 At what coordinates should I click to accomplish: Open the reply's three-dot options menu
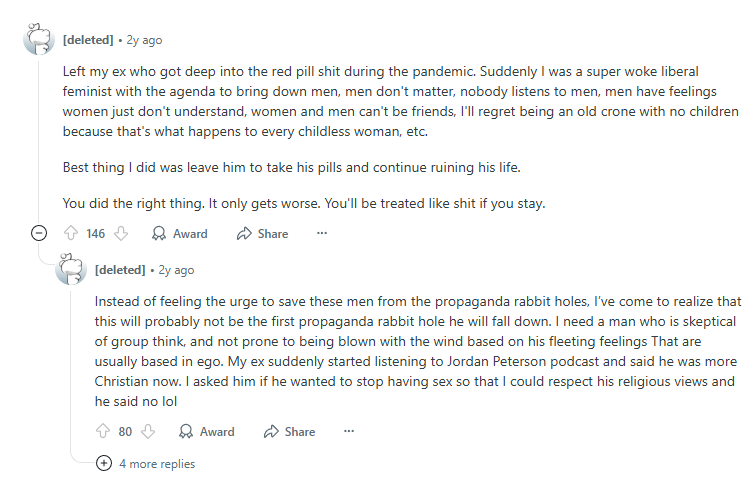349,431
